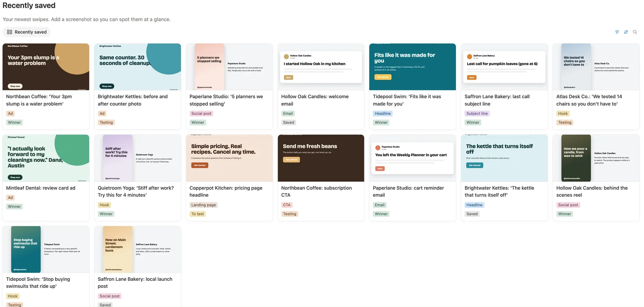The width and height of the screenshot is (644, 307).
Task: Click the Subject line tag on Saffron Lane card
Action: pyautogui.click(x=477, y=113)
